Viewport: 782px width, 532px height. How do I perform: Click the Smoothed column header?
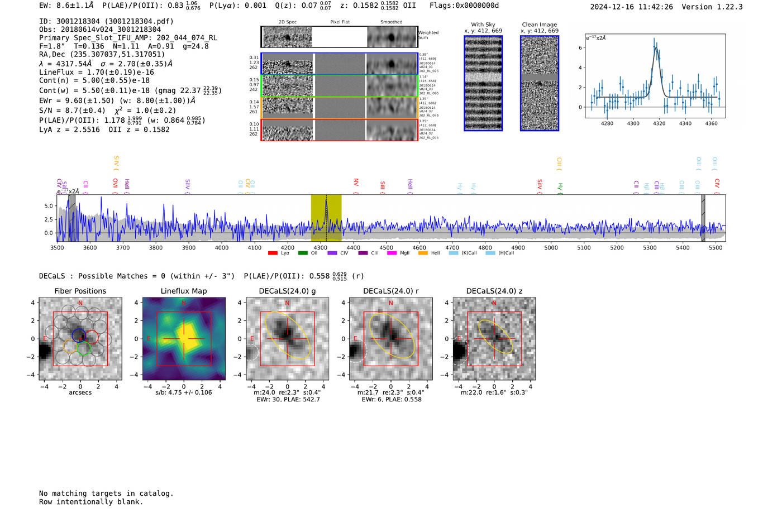click(392, 22)
